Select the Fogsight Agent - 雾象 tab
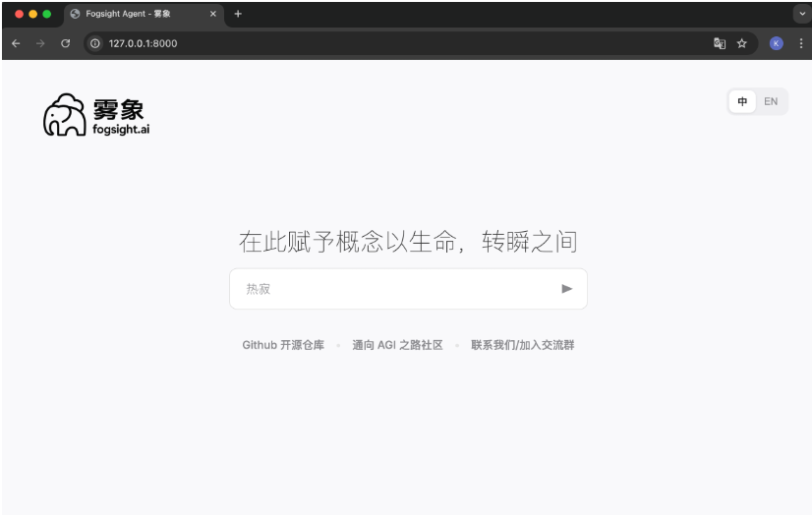 tap(144, 14)
